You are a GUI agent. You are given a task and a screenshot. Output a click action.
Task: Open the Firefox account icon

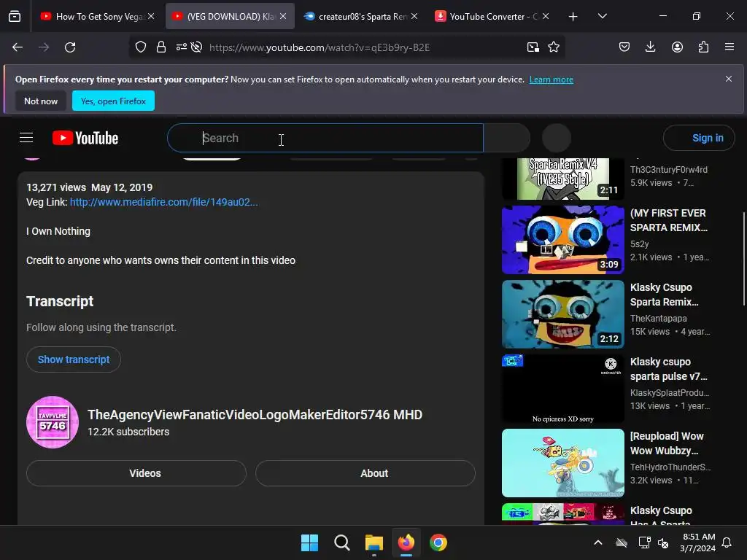pos(677,47)
